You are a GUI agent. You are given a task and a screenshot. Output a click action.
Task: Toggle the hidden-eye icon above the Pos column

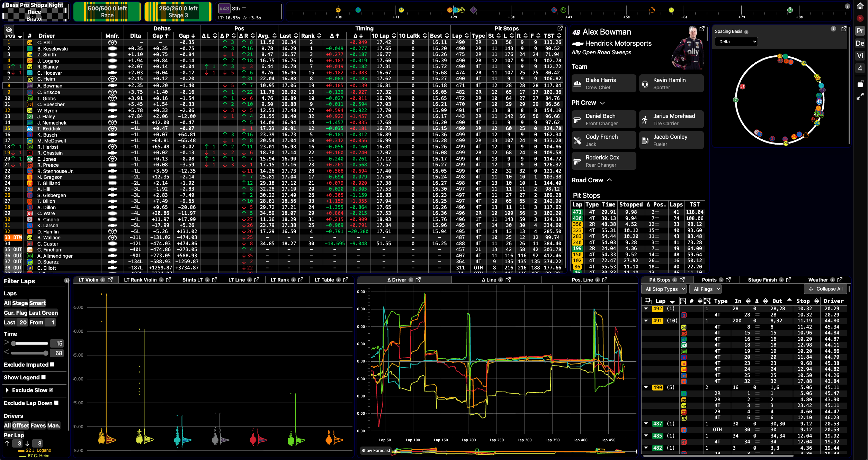pyautogui.click(x=9, y=29)
